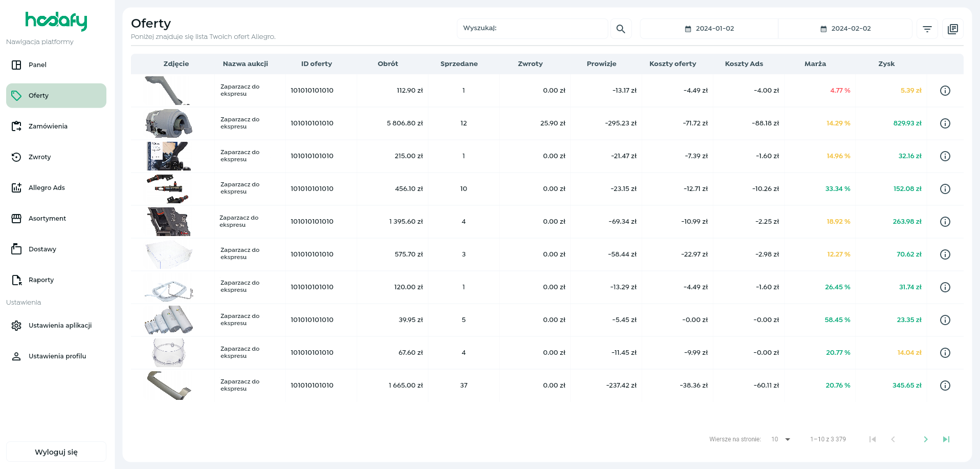Image resolution: width=980 pixels, height=469 pixels.
Task: Click the Hodafy logo
Action: point(56,21)
